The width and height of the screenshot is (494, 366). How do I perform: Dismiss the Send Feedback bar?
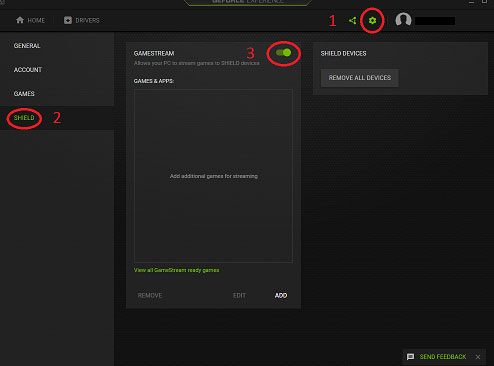(x=478, y=357)
